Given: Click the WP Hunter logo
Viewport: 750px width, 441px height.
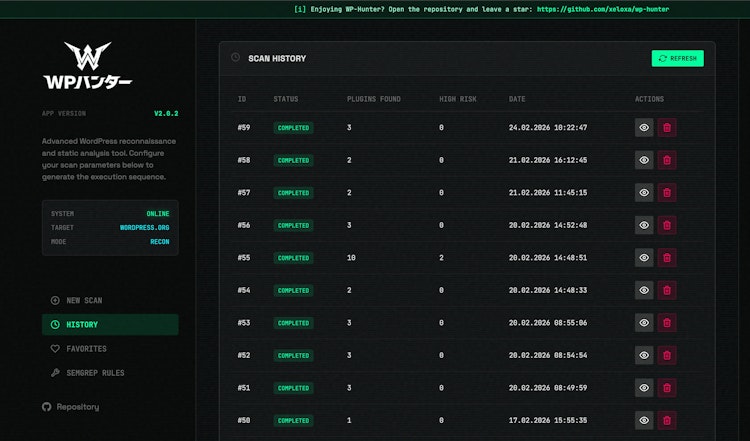Looking at the screenshot, I should click(x=88, y=65).
